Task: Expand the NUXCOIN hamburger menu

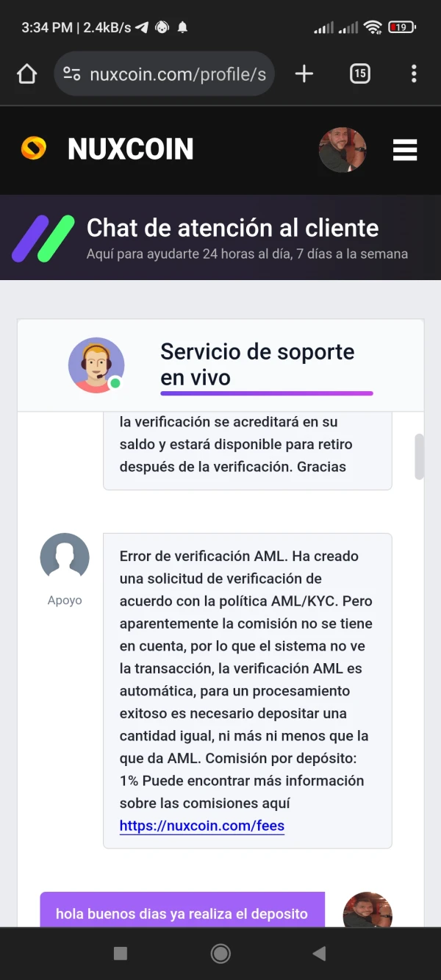Action: click(405, 150)
